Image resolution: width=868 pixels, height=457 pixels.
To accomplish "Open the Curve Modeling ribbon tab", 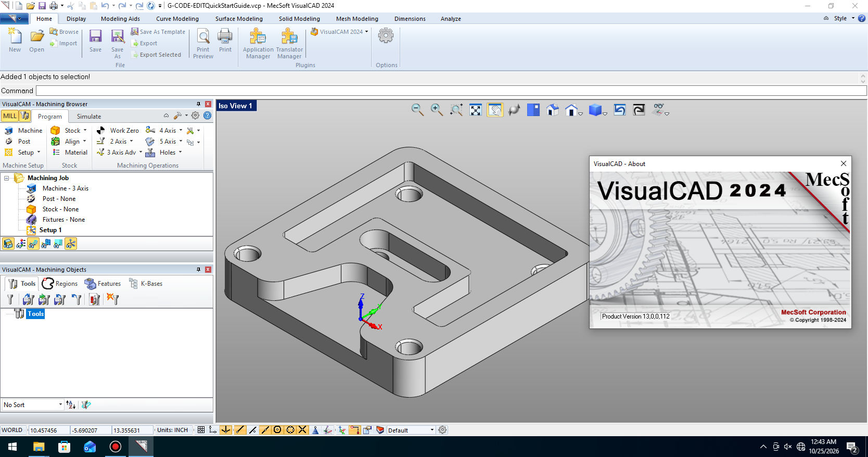I will tap(177, 19).
